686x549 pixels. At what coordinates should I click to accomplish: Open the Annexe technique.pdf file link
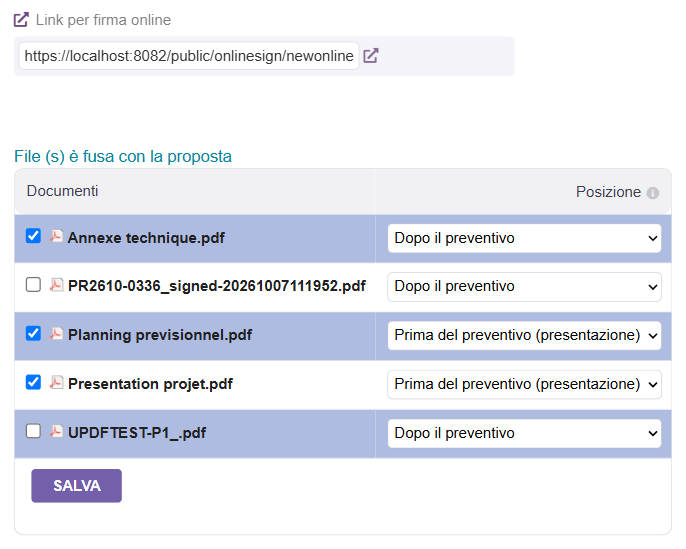(x=146, y=238)
